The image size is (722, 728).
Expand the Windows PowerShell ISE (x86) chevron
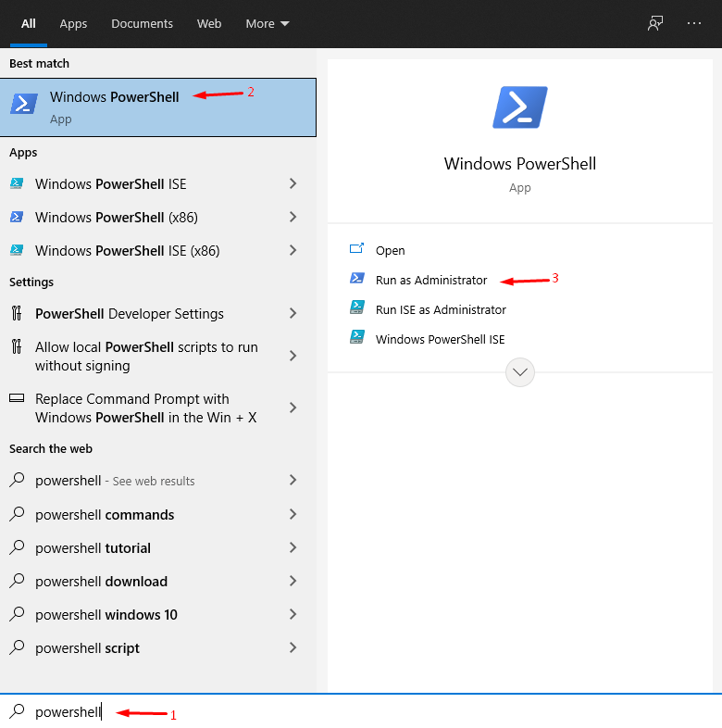point(293,250)
